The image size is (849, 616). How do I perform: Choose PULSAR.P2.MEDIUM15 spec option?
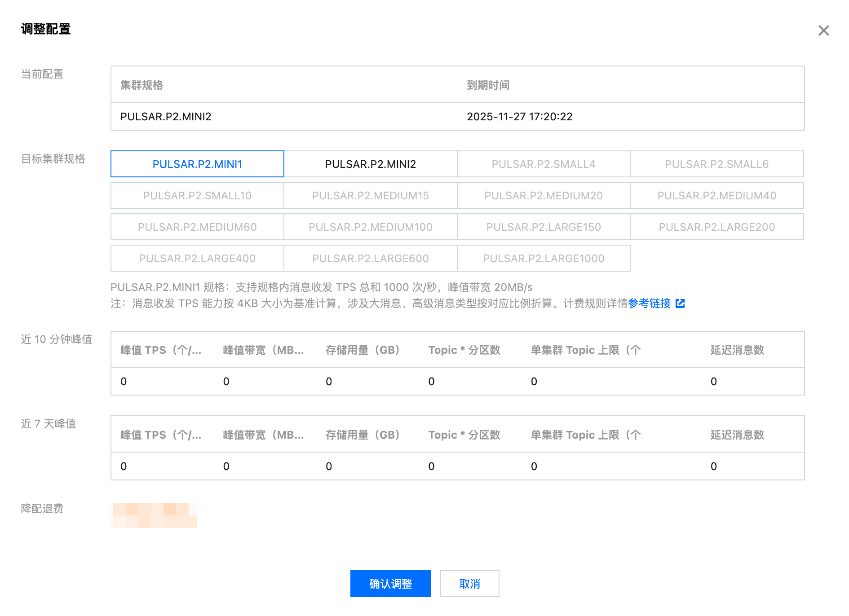coord(371,196)
